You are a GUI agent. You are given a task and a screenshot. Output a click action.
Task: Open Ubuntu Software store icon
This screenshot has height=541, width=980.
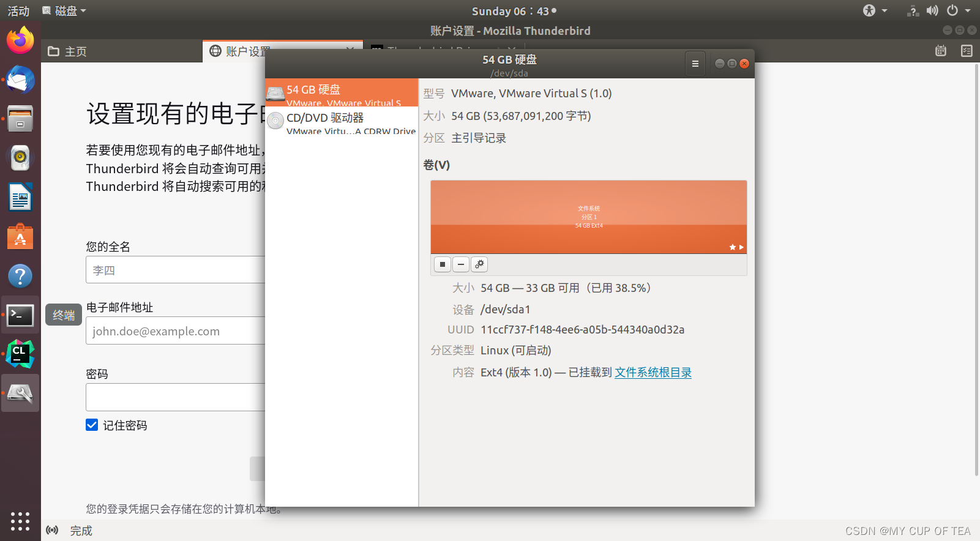click(x=20, y=236)
